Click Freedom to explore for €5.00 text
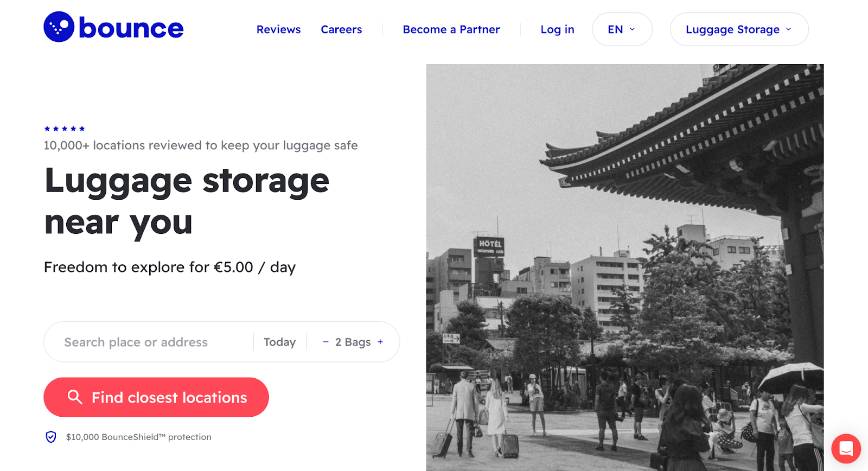 pyautogui.click(x=170, y=267)
